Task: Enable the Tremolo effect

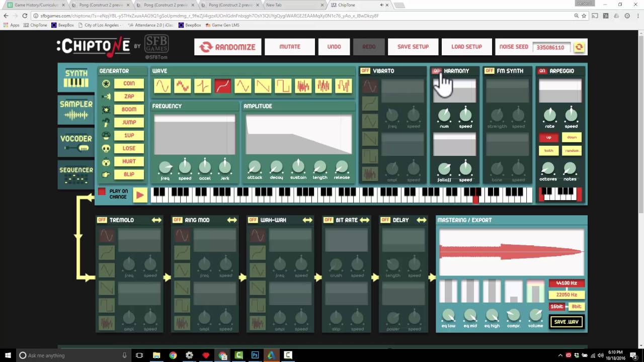Action: pos(102,220)
